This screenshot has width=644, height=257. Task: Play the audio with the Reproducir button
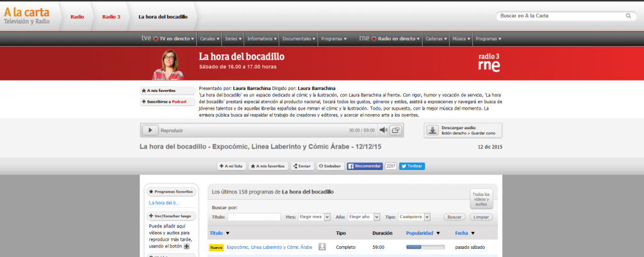tap(150, 130)
